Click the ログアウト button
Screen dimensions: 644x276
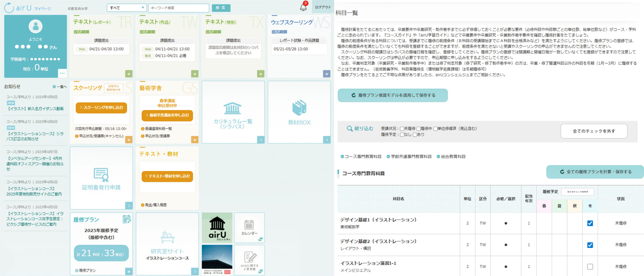[323, 7]
